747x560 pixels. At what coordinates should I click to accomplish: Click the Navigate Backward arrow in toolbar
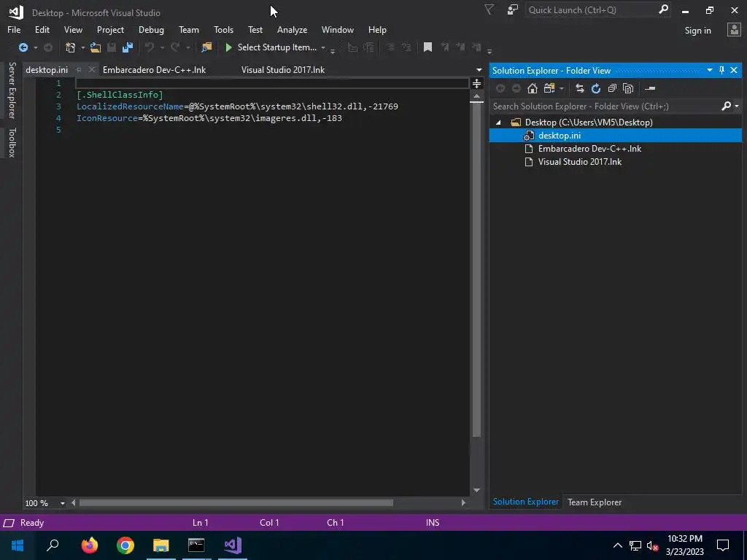click(x=23, y=47)
